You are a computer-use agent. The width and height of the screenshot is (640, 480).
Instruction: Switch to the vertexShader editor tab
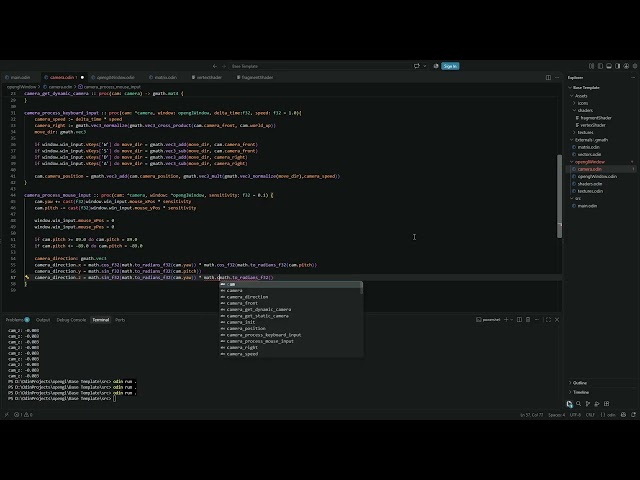(x=209, y=77)
